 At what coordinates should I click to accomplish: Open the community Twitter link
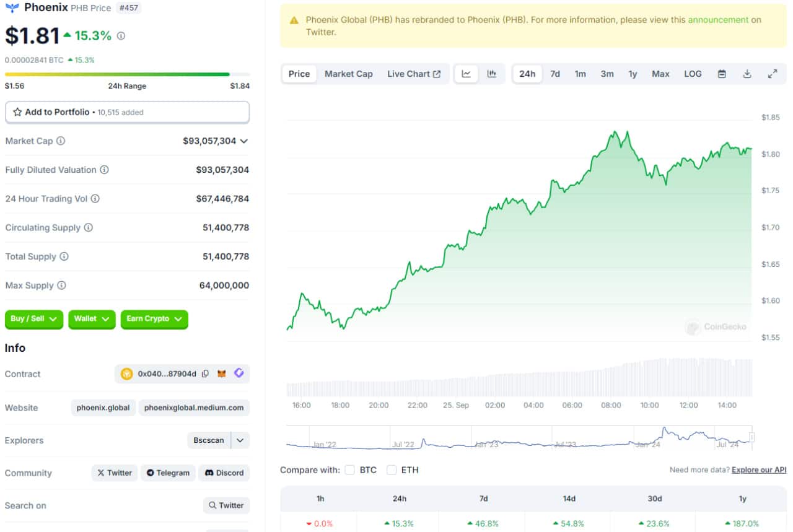tap(115, 473)
